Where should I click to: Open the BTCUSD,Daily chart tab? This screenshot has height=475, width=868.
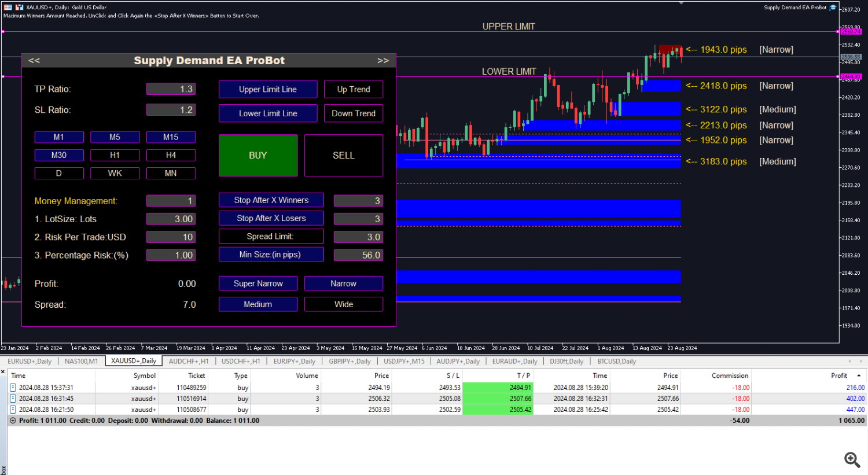click(x=616, y=361)
